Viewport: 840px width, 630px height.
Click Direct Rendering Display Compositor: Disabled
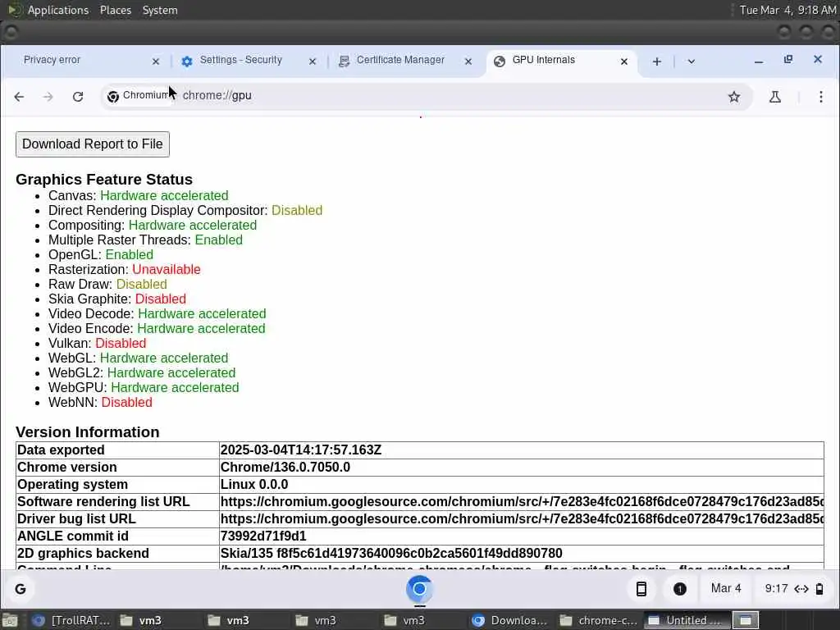(185, 211)
